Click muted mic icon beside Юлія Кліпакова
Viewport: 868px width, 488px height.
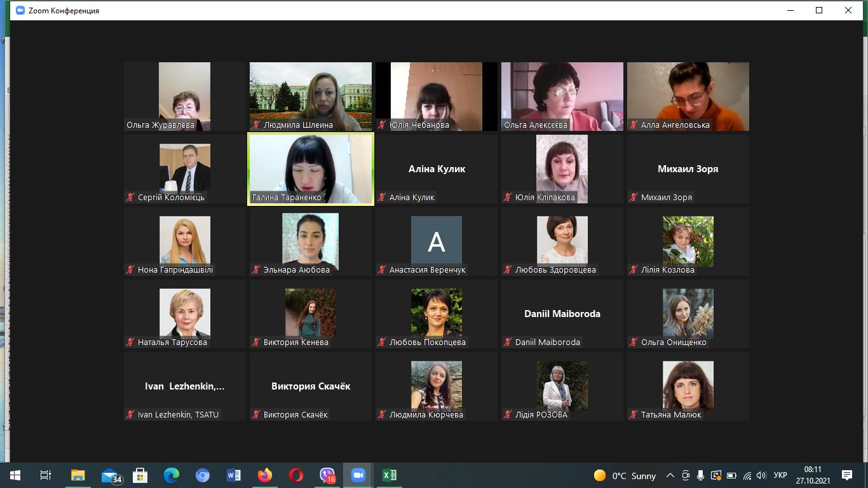[508, 198]
